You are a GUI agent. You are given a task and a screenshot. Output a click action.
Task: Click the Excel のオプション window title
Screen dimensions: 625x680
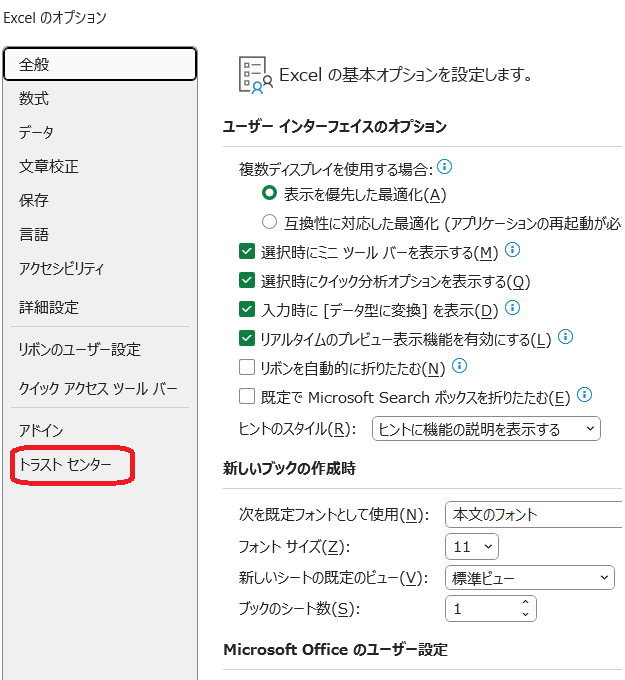coord(55,18)
